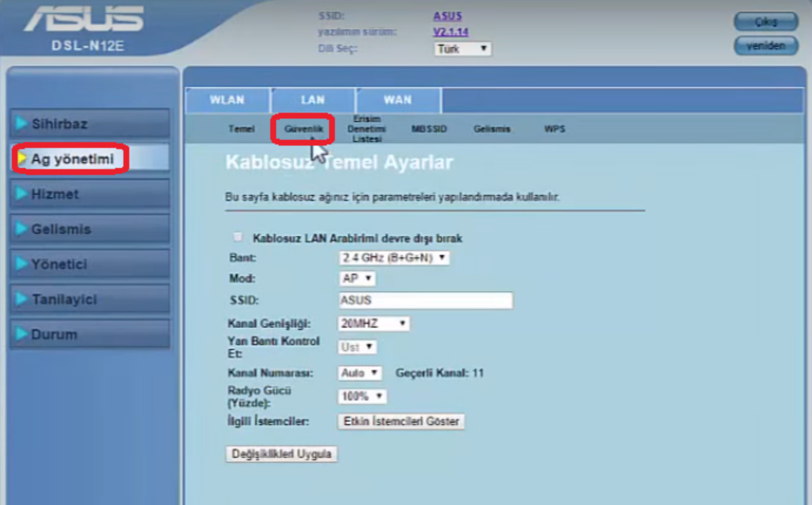Switch to the WAN tab
Image resolution: width=812 pixels, height=505 pixels.
(398, 100)
